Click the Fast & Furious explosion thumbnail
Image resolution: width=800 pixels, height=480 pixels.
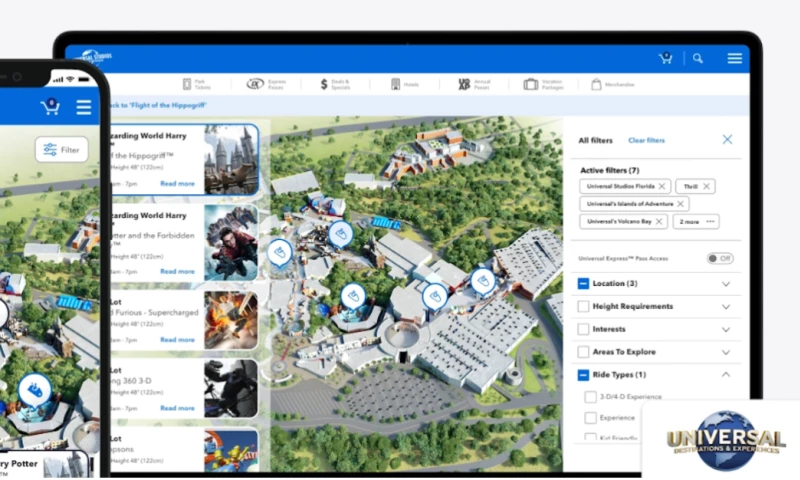(x=231, y=320)
